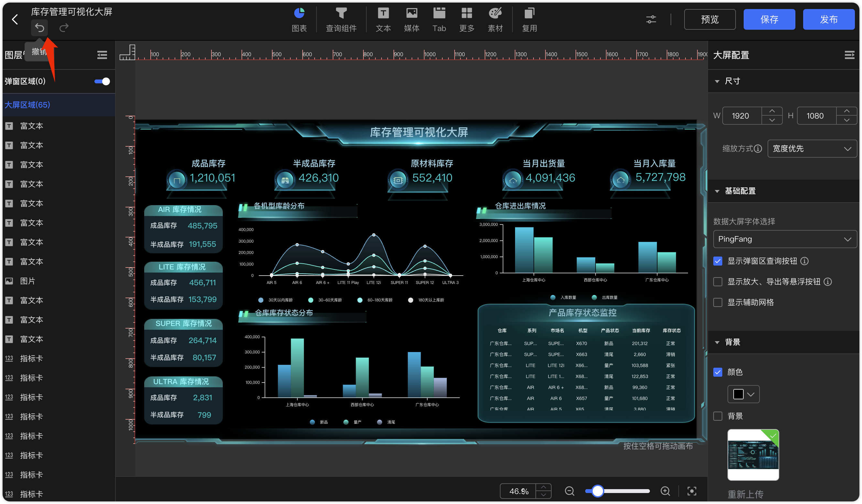Decrease height H with the down stepper
The image size is (862, 504).
pyautogui.click(x=846, y=120)
